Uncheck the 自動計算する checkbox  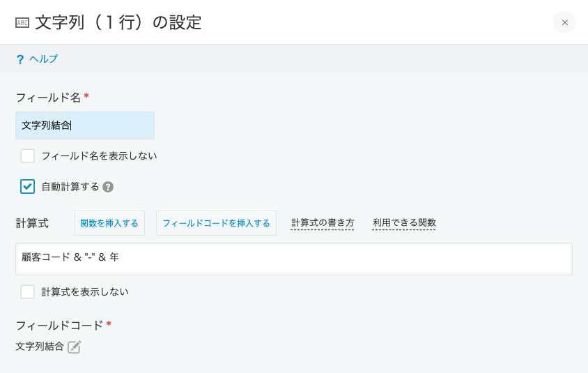tap(27, 187)
